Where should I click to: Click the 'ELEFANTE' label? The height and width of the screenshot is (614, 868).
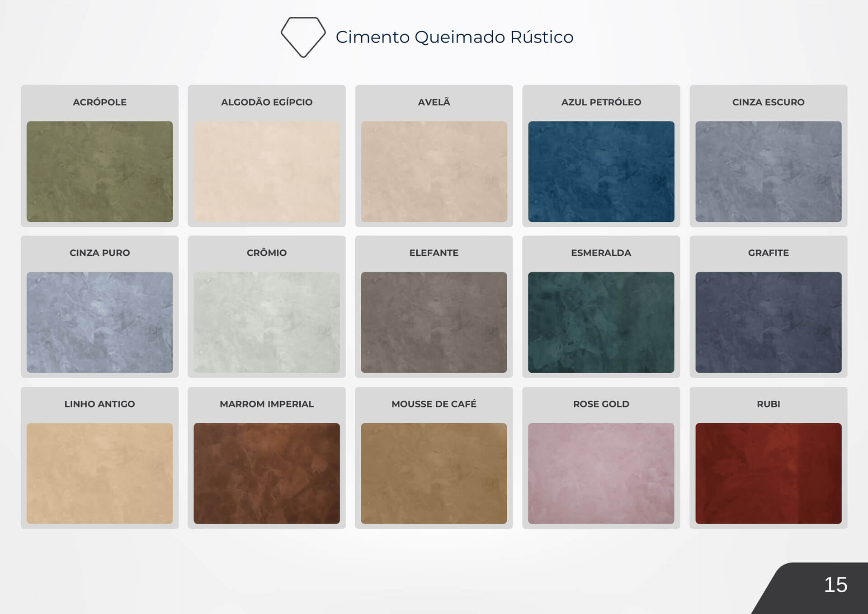[x=434, y=253]
